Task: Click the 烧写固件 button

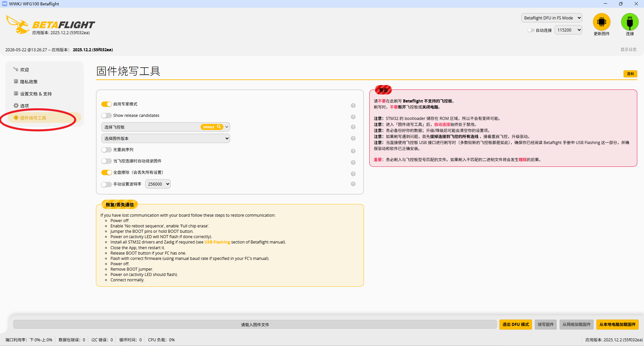Action: (x=546, y=325)
